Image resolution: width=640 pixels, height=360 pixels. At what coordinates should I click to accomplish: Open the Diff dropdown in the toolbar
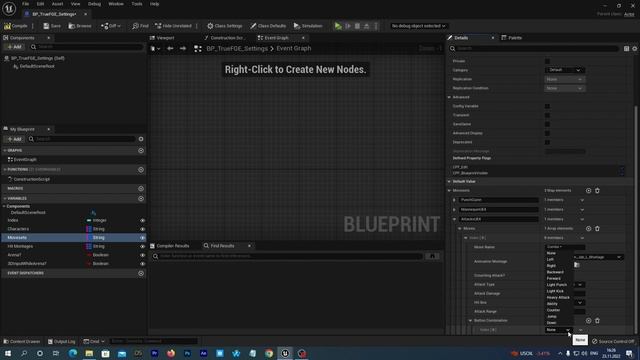111,26
